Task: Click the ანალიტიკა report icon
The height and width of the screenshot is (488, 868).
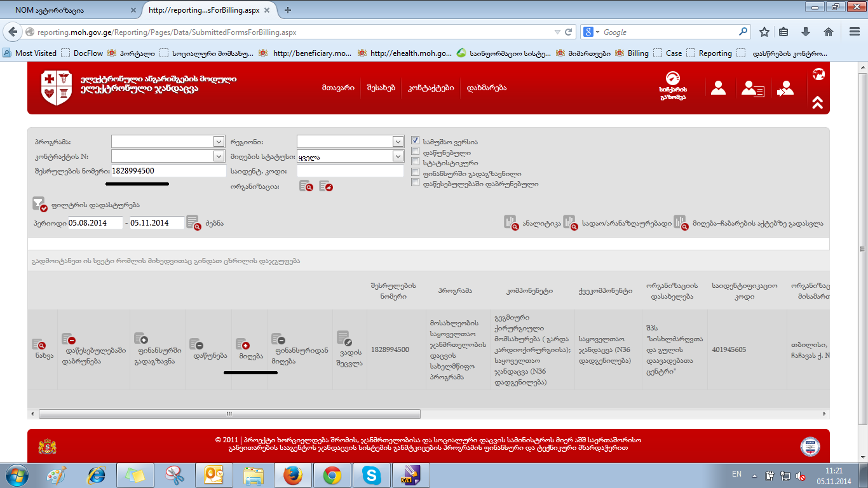Action: pos(511,222)
